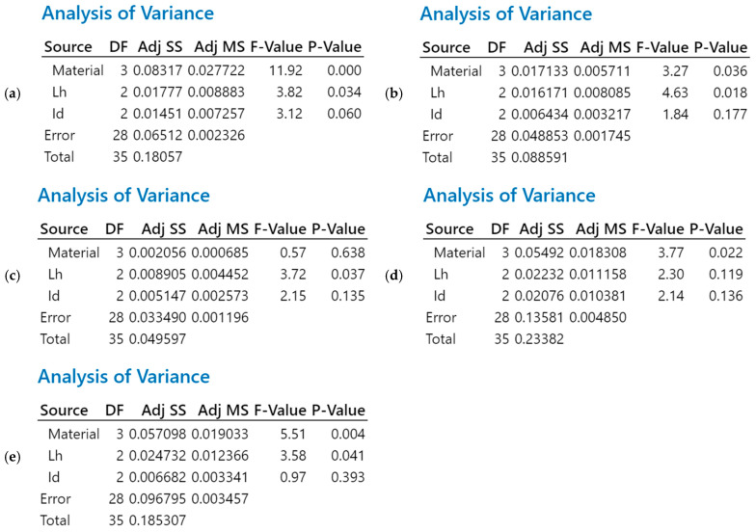The width and height of the screenshot is (756, 532).
Task: Select Total Adj SS 0.23382 in table (d)
Action: click(539, 339)
